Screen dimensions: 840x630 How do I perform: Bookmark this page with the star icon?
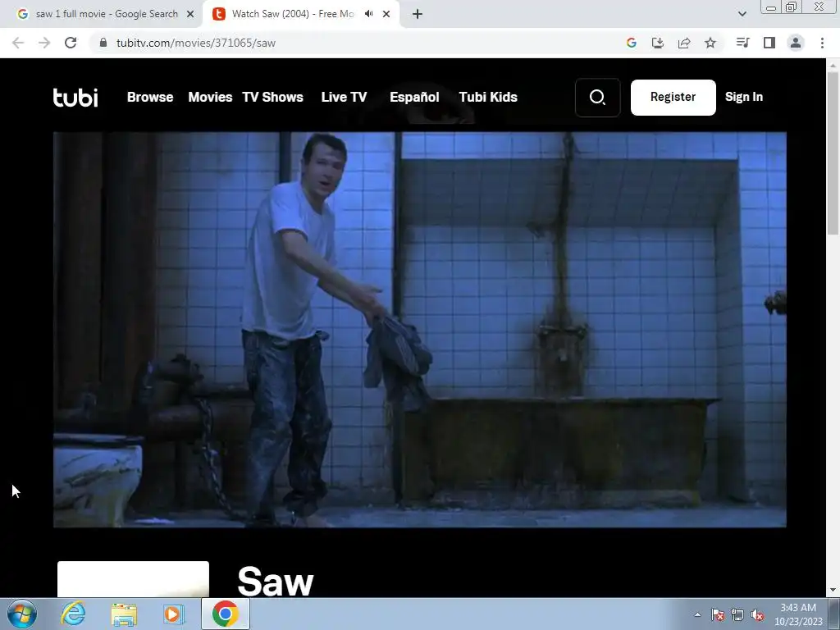[710, 43]
